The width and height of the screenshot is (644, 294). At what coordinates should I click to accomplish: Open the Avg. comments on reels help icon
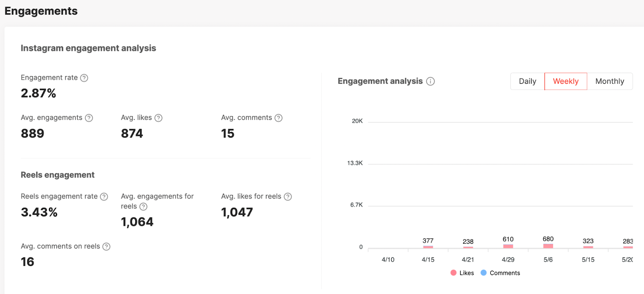coord(106,247)
